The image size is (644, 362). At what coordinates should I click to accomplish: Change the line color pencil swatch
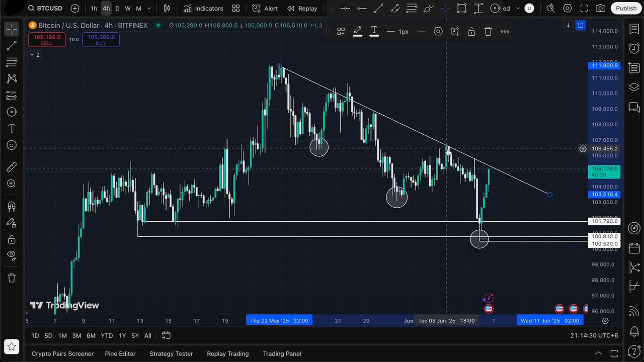[x=358, y=31]
